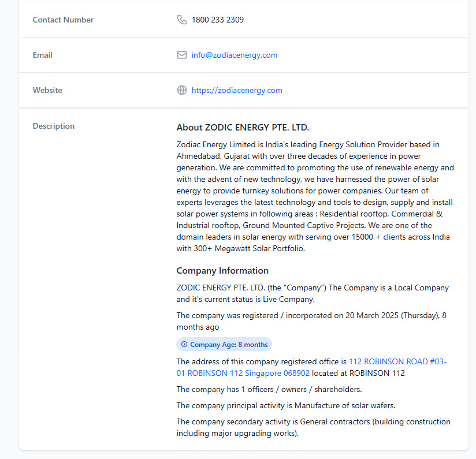Click the "Company Age: 8 months" badge text
The image size is (476, 459).
[229, 345]
